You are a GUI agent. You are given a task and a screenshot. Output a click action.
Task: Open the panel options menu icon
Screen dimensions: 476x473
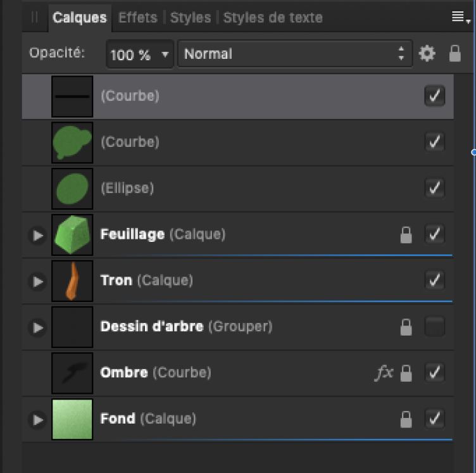[460, 18]
